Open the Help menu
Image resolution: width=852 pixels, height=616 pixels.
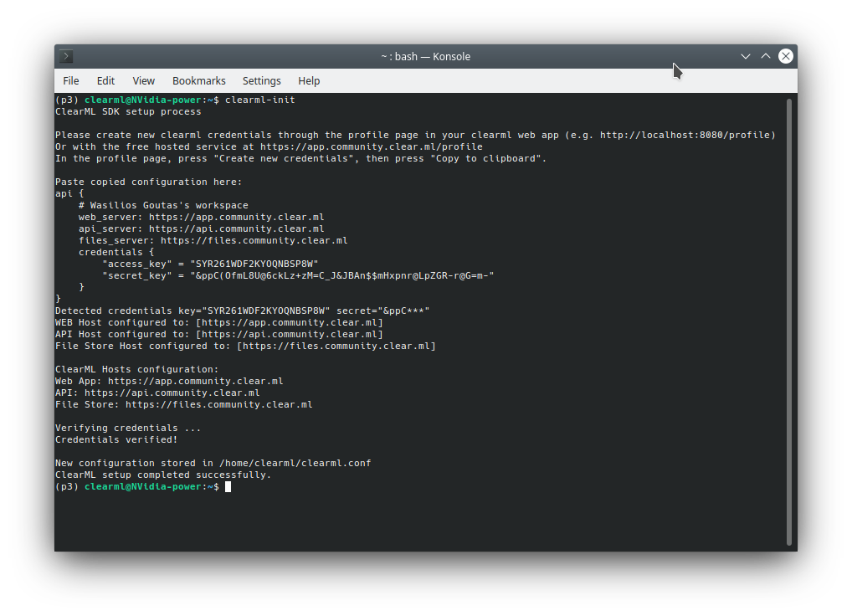coord(309,80)
